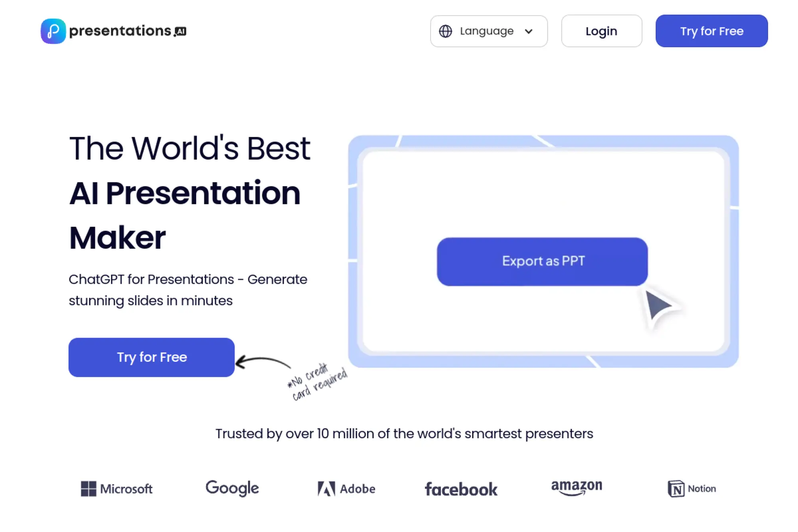
Task: Click the Amazon logo
Action: pos(576,488)
